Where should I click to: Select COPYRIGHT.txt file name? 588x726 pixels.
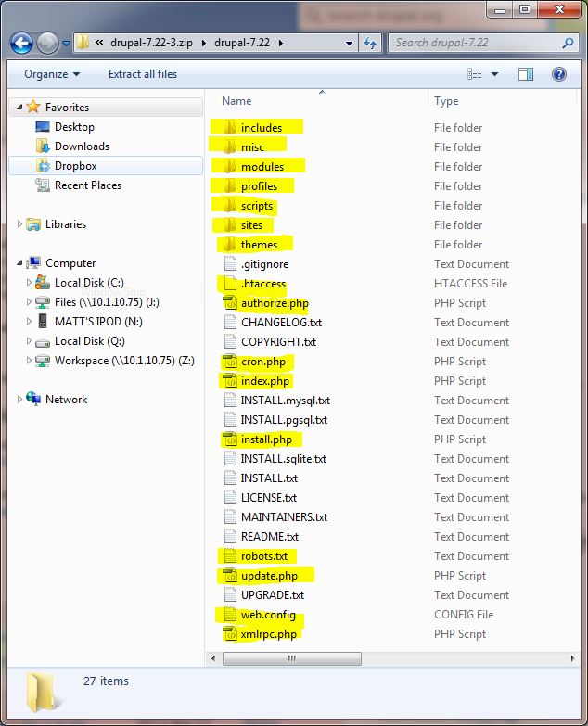click(x=279, y=342)
